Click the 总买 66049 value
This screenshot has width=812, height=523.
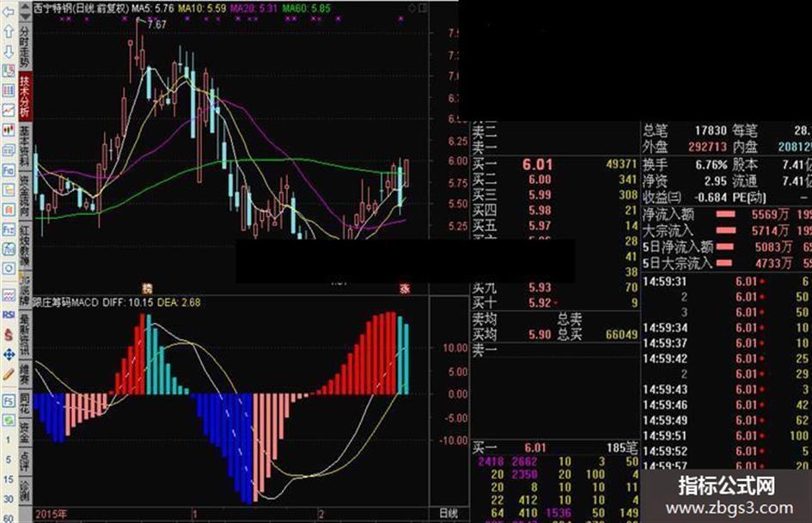621,335
